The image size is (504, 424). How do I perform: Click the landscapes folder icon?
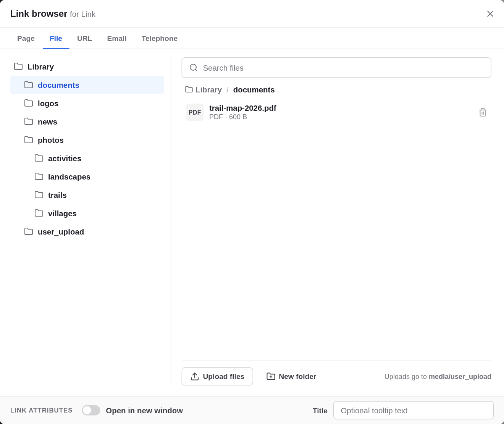39,176
